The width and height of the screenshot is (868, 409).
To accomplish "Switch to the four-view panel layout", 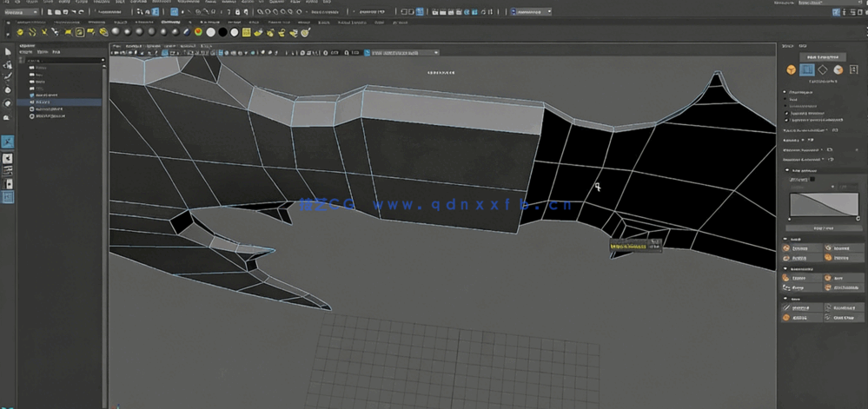I will point(8,172).
